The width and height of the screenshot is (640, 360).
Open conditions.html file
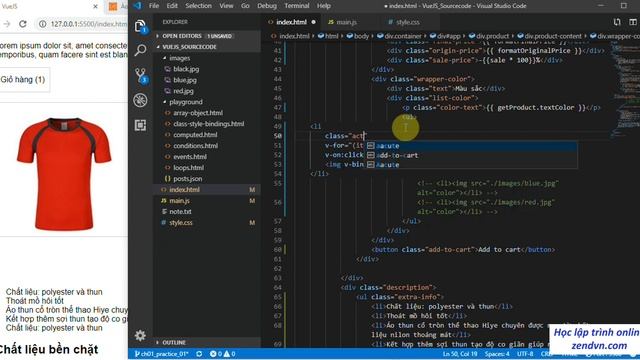pyautogui.click(x=196, y=146)
